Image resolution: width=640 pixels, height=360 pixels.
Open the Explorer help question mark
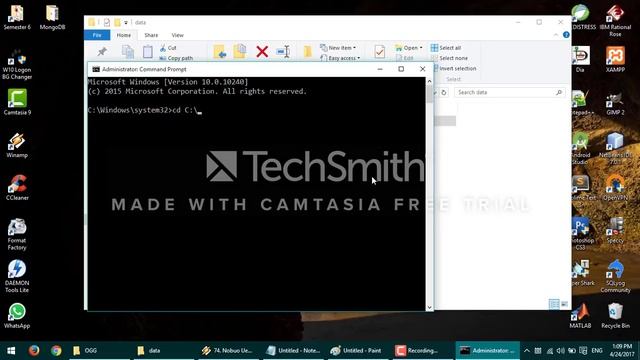point(566,35)
